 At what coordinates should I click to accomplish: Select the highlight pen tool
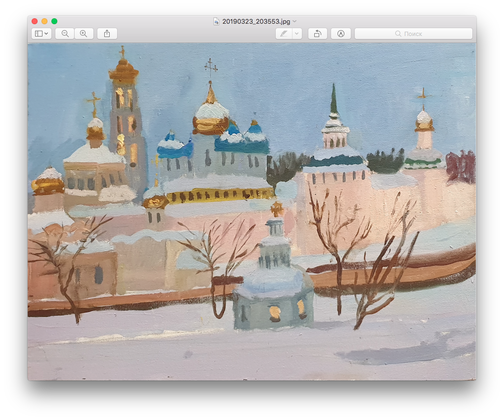pos(284,34)
